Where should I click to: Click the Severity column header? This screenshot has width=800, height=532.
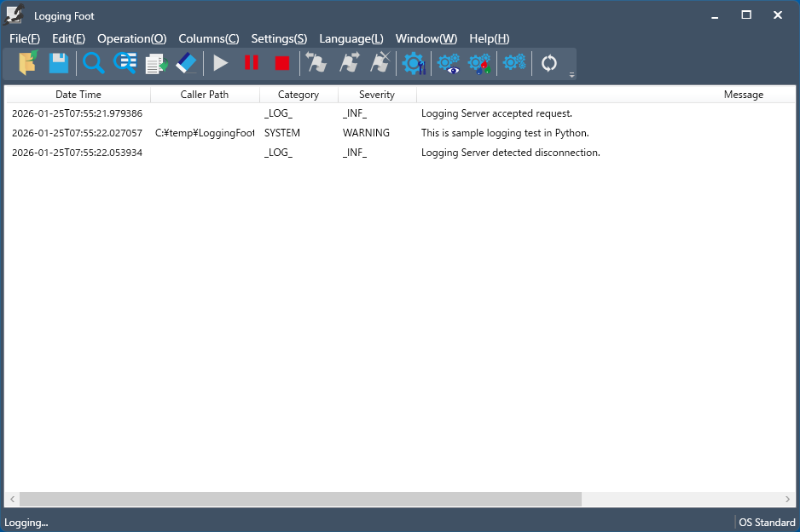pos(376,95)
